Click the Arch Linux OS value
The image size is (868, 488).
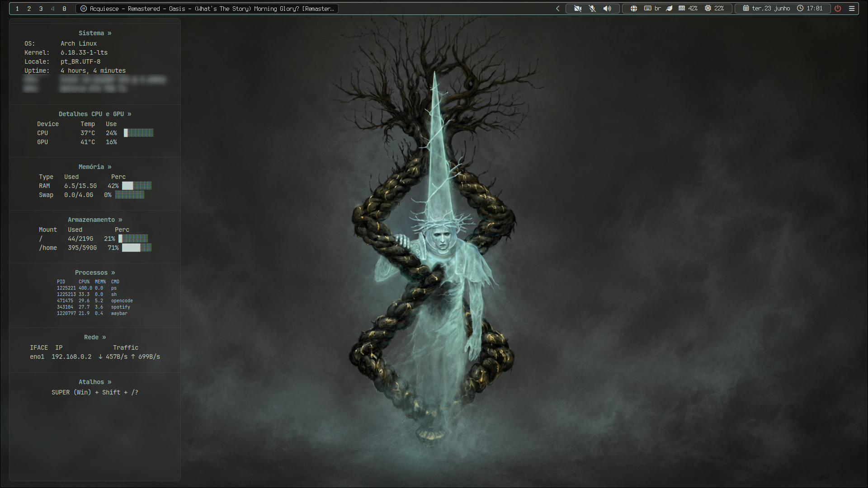79,43
